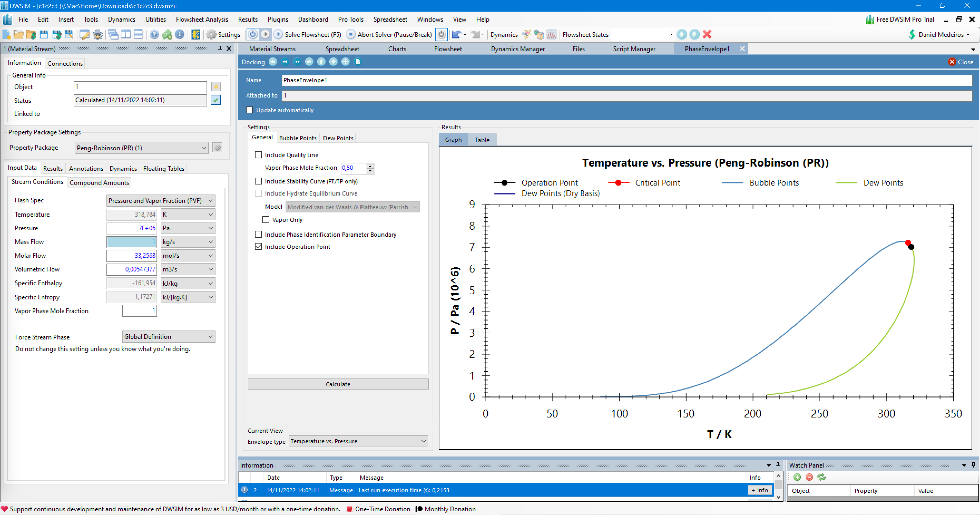The width and height of the screenshot is (980, 515).
Task: Increase Vapor Phase Mole Fraction using stepper arrow
Action: pos(370,166)
